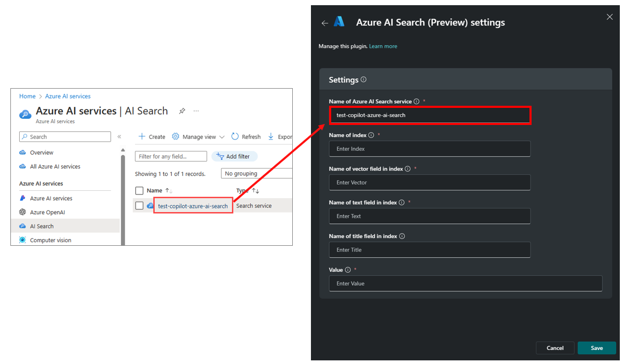Go to Home breadcrumb in Azure portal
This screenshot has height=364, width=625.
(28, 96)
